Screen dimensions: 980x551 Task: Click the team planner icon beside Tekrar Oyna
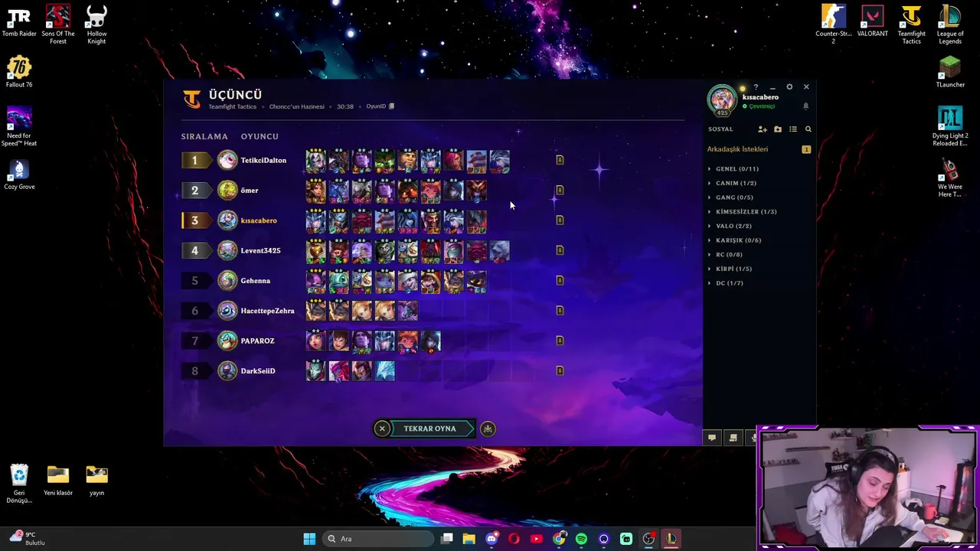click(x=488, y=429)
